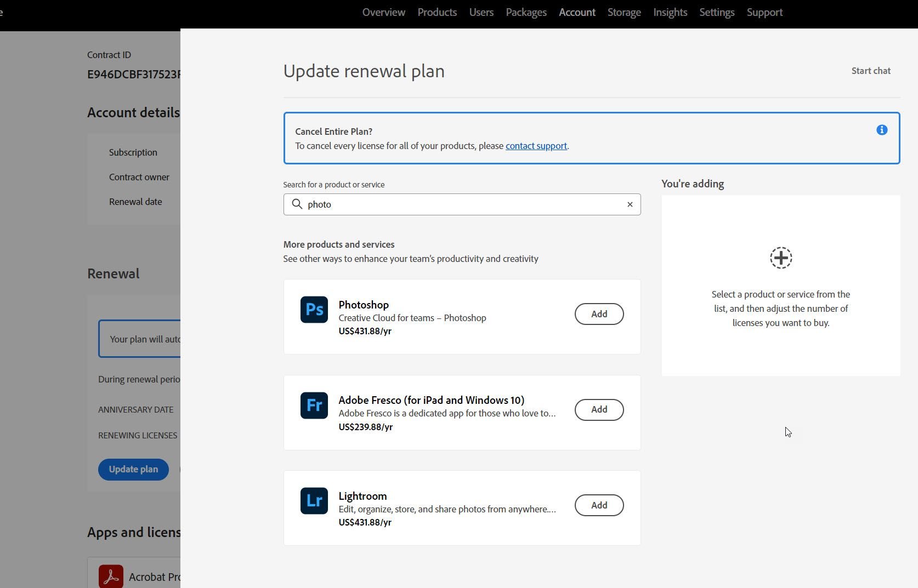Open the Users section

pyautogui.click(x=480, y=12)
